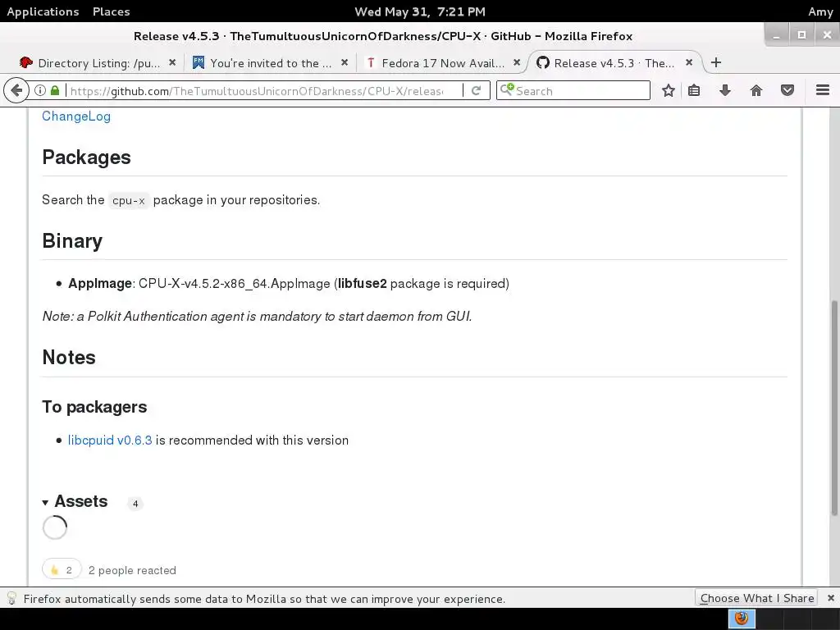Minimize the Firefox window
The height and width of the screenshot is (630, 840).
[x=776, y=34]
